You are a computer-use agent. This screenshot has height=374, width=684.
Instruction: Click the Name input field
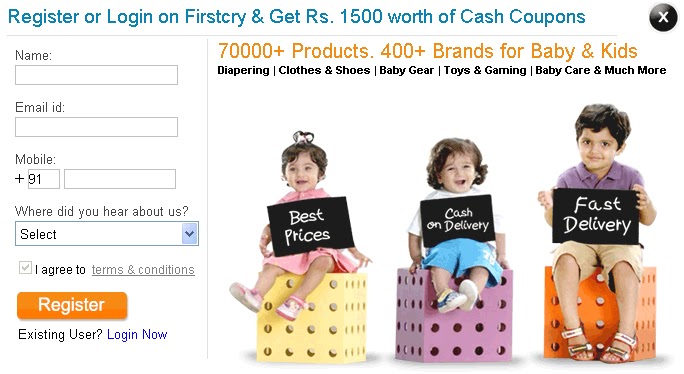coord(96,75)
